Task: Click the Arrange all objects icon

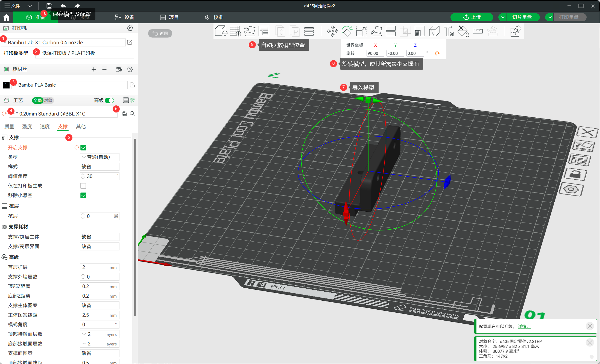Action: [264, 31]
